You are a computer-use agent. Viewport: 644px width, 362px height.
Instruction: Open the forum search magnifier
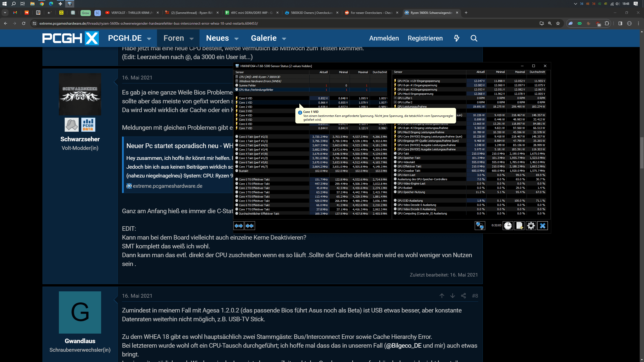tap(474, 38)
